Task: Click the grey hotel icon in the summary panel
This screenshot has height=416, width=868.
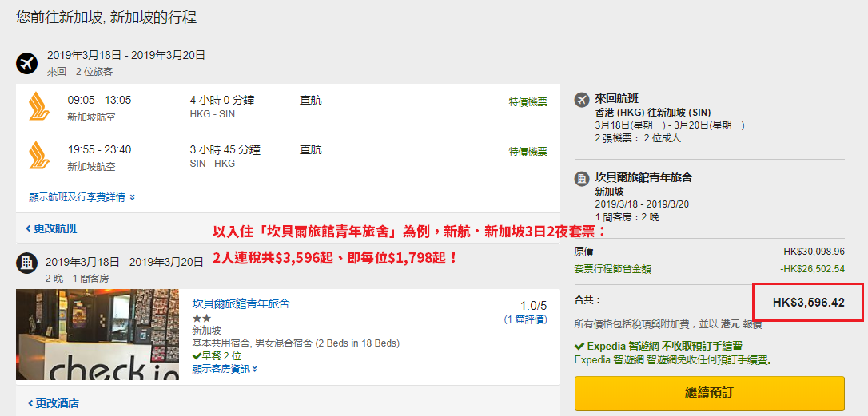Action: tap(582, 179)
